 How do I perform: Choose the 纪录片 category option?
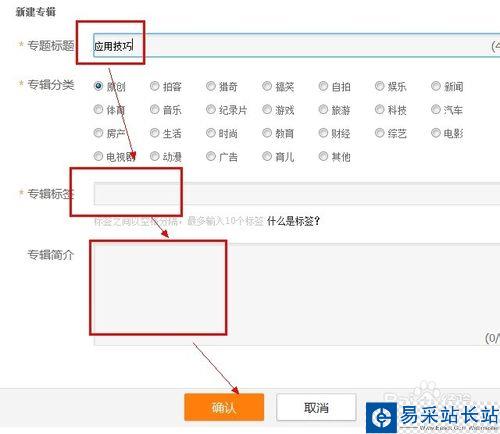211,109
